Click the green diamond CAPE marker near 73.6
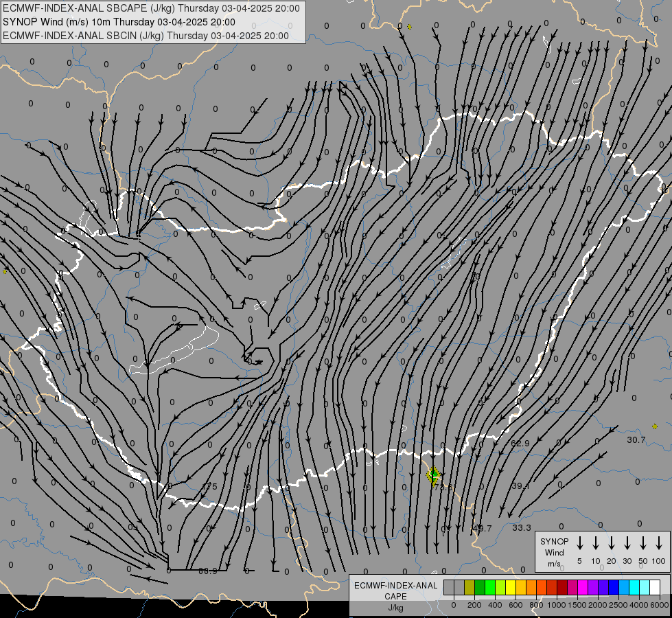672x618 pixels. click(x=433, y=475)
